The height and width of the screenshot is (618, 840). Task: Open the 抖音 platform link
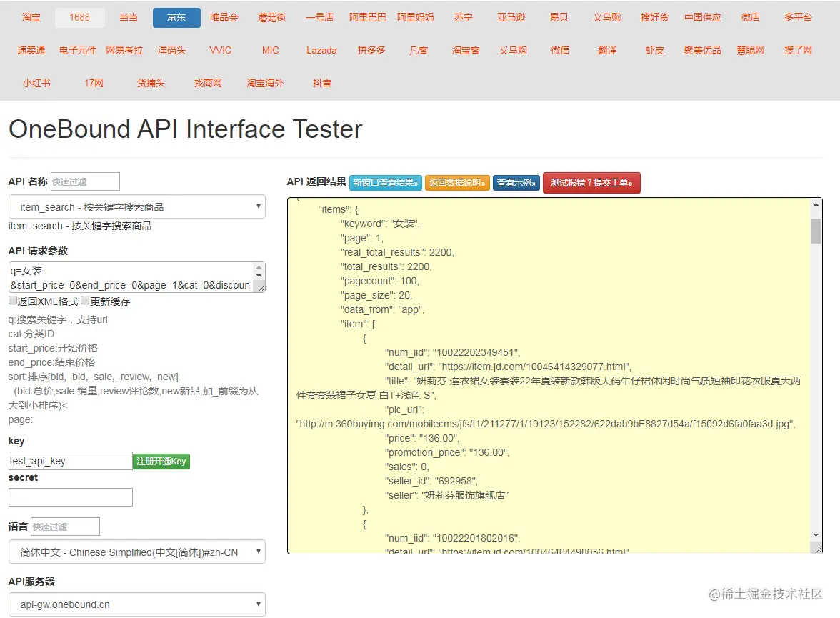(x=322, y=83)
